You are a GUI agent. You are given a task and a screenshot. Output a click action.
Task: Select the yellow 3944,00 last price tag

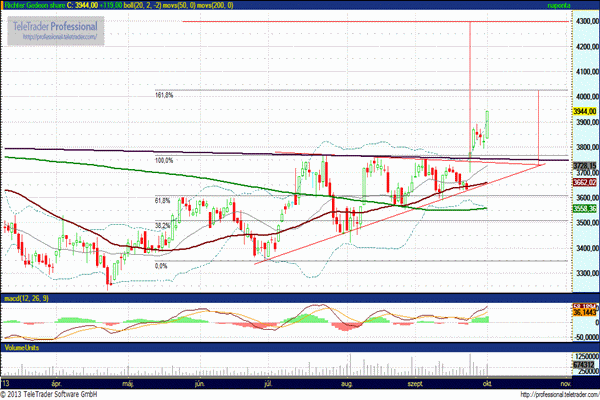pyautogui.click(x=585, y=111)
